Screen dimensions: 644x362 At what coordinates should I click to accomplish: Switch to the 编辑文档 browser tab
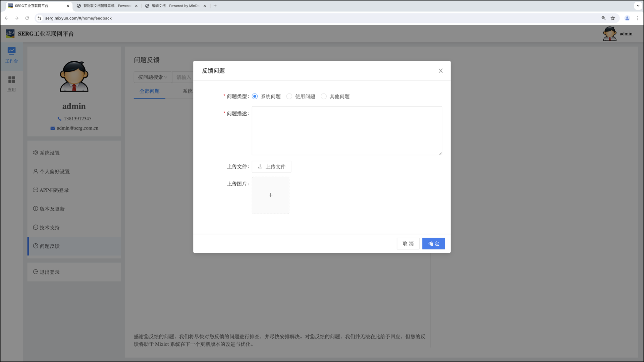coord(175,6)
